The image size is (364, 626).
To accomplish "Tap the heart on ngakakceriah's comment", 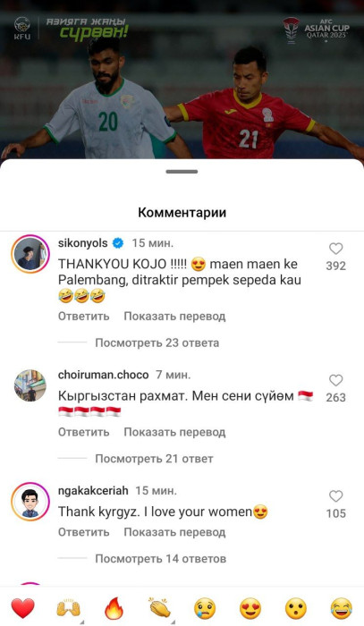I will coord(335,496).
